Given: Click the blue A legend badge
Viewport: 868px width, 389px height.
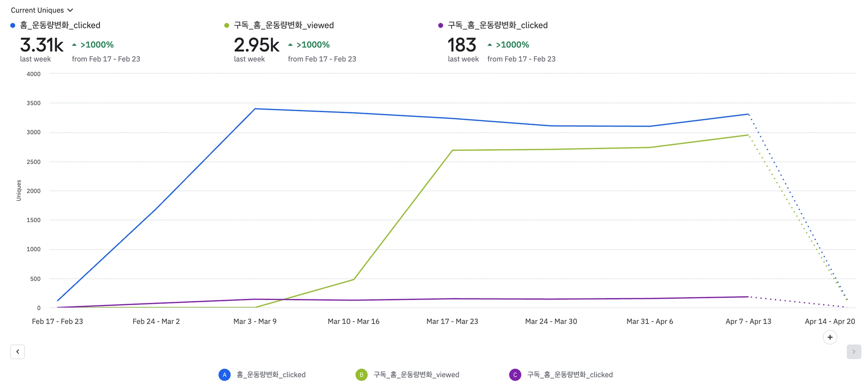Looking at the screenshot, I should (225, 375).
